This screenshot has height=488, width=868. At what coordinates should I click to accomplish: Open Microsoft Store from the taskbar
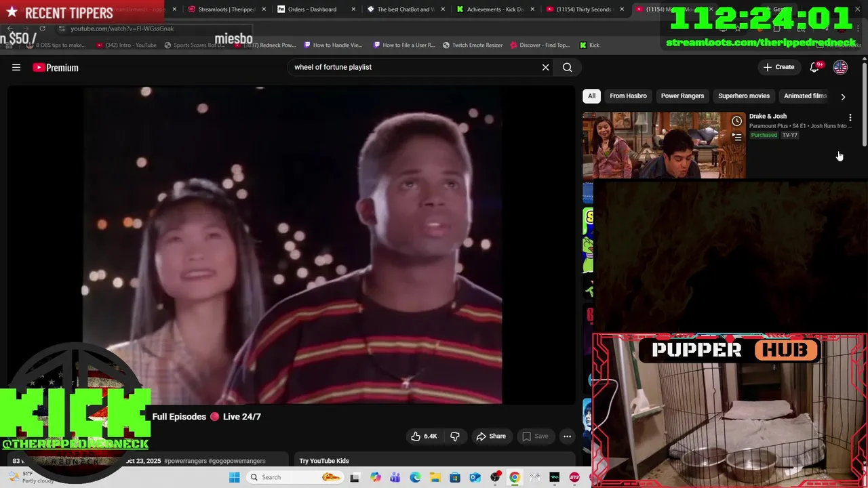[455, 477]
